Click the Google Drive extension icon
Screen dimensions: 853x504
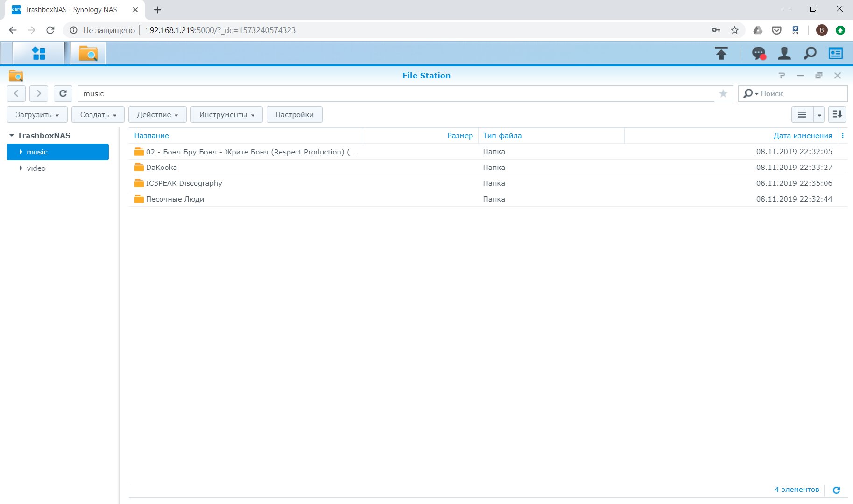coord(758,30)
